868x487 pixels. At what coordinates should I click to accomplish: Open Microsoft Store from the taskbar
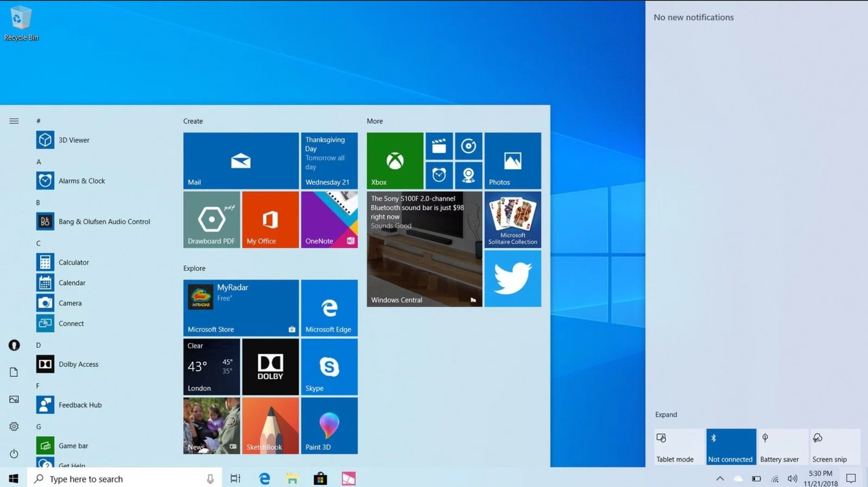coord(320,479)
